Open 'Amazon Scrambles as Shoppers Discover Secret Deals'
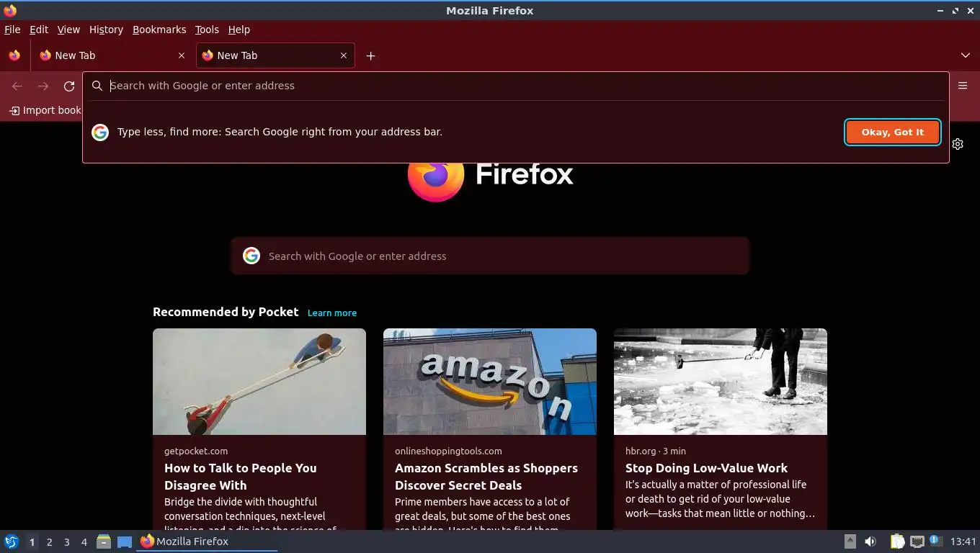 486,477
